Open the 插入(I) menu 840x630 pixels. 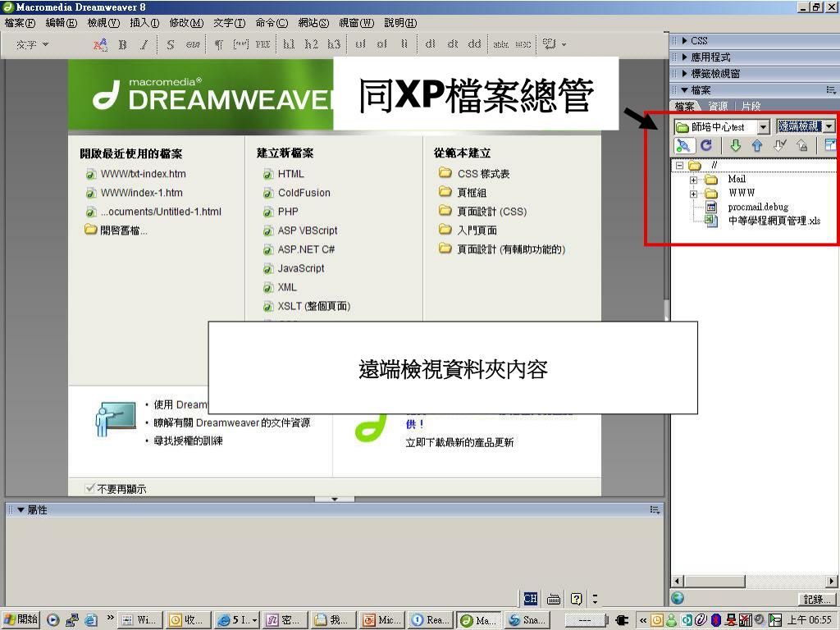[144, 23]
